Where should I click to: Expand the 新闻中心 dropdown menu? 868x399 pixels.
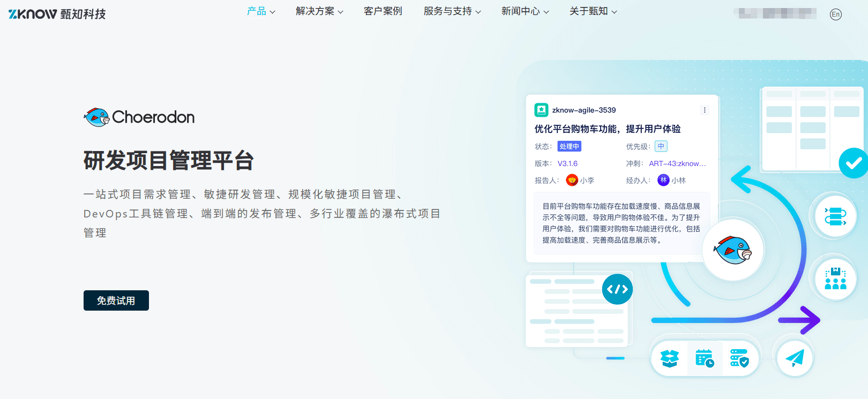(525, 11)
